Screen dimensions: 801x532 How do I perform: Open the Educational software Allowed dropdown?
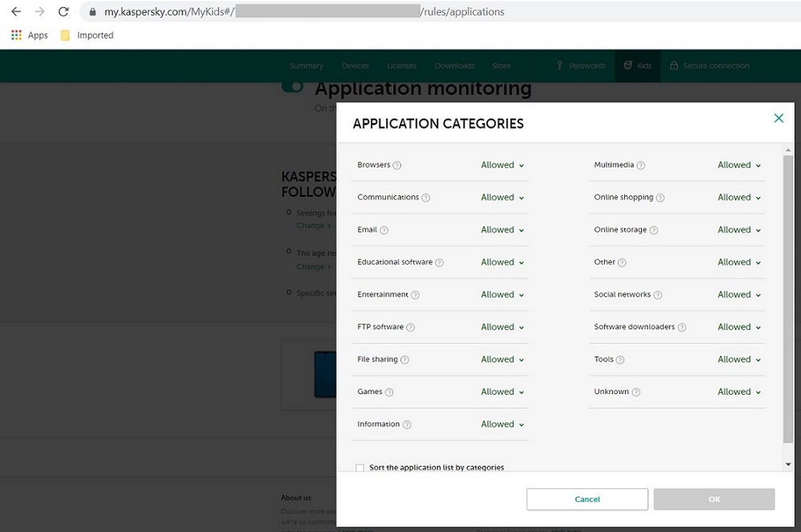click(502, 262)
